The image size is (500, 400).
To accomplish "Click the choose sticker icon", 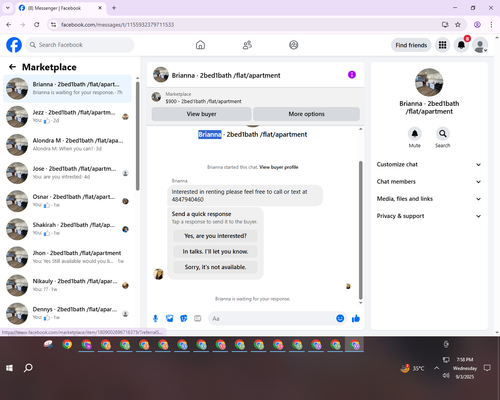I will pos(184,318).
